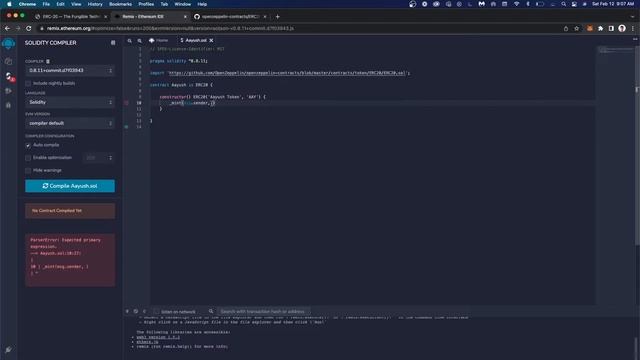Switch to the ERC-20 browser tab
The image size is (640, 360).
[x=71, y=17]
